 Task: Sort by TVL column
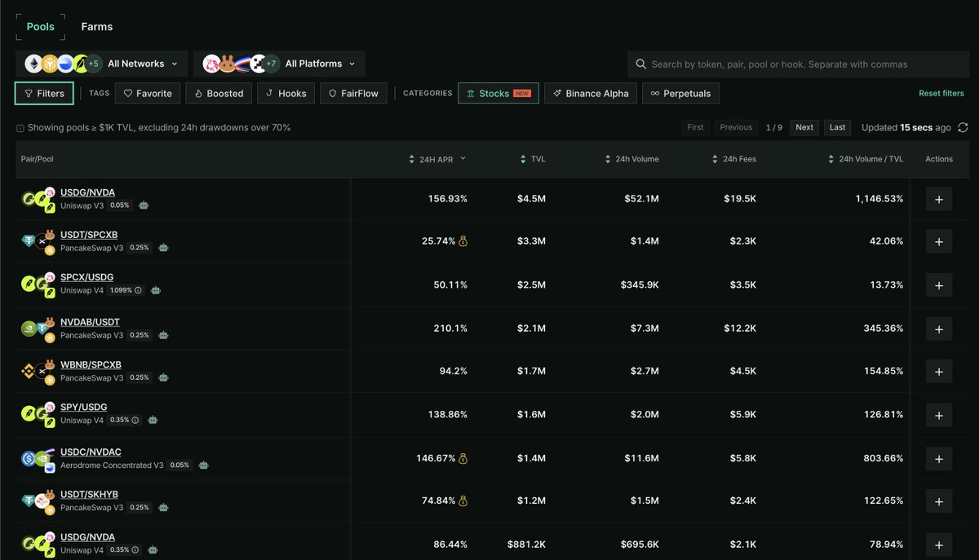[532, 160]
